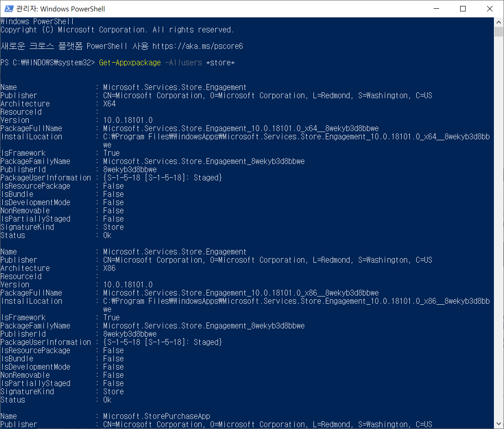
Task: Click the first InstallLocation path with x64
Action: tap(297, 141)
